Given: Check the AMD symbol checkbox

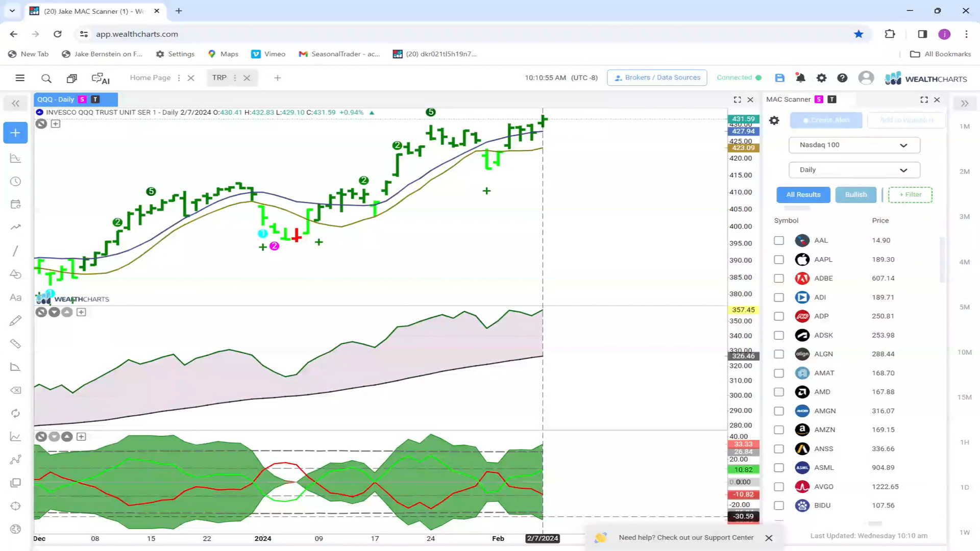Looking at the screenshot, I should click(x=778, y=392).
